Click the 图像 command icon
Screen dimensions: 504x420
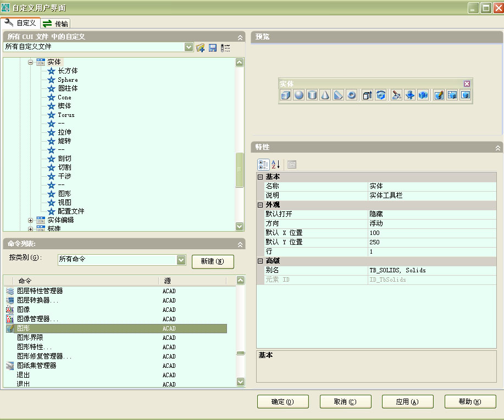(10, 310)
